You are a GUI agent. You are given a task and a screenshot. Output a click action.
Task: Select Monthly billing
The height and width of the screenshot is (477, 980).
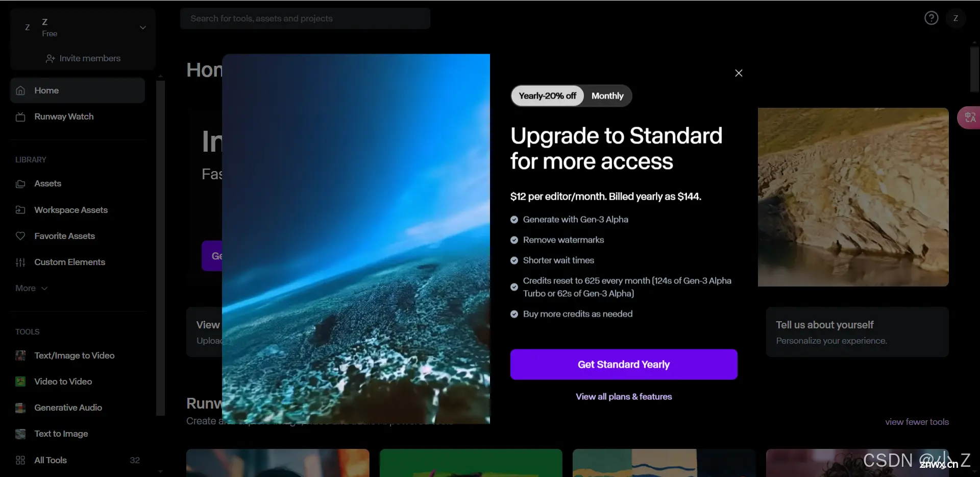click(x=607, y=96)
